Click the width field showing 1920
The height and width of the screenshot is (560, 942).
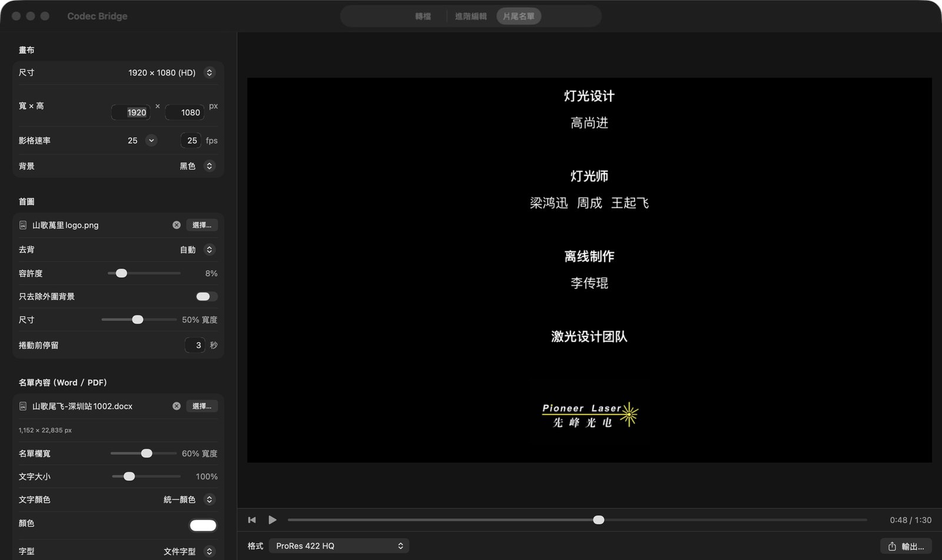(131, 112)
